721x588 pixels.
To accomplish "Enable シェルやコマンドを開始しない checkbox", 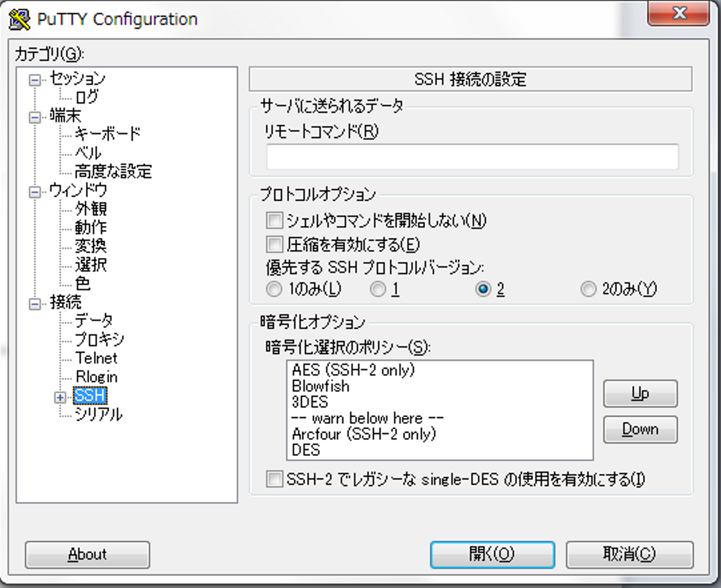I will 274,220.
